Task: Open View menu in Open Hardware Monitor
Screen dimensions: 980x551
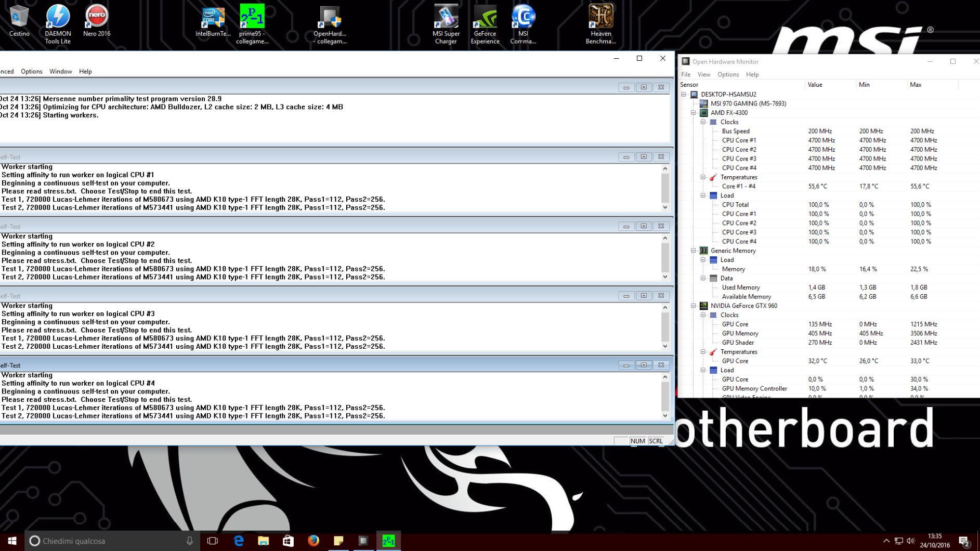Action: [703, 74]
